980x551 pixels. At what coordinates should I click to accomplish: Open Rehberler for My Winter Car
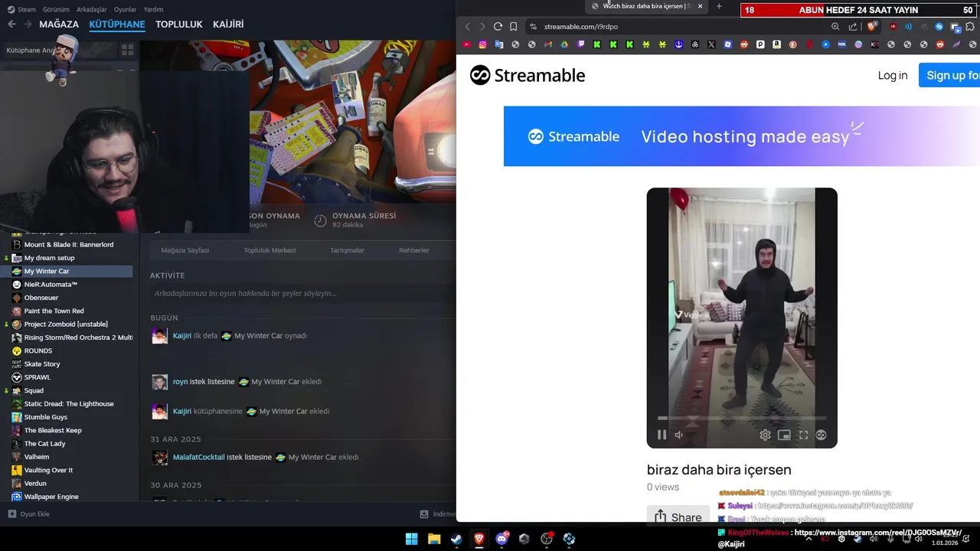(x=414, y=250)
